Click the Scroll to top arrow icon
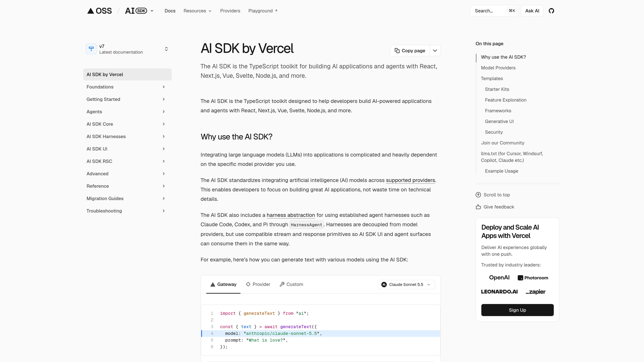Screen dimensions: 644x362 478,195
